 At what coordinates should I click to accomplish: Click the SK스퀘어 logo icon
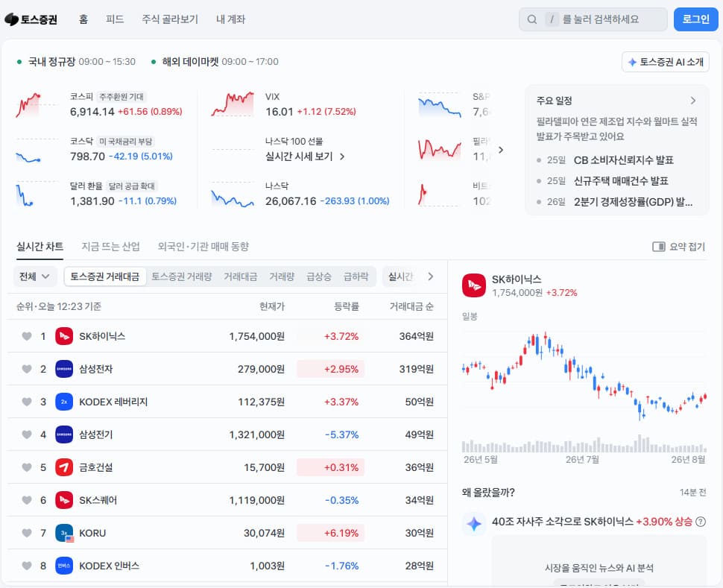coord(64,500)
